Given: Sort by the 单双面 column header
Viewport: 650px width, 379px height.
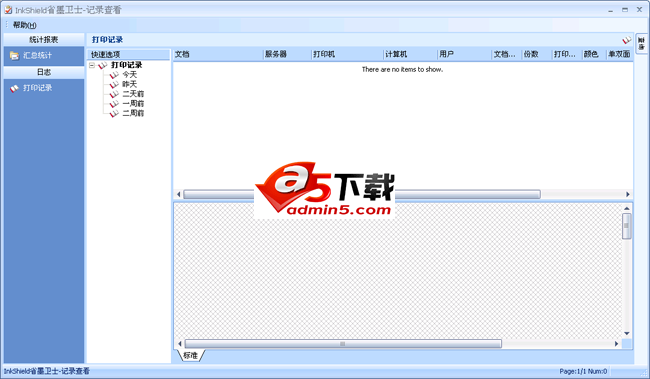Looking at the screenshot, I should click(619, 54).
